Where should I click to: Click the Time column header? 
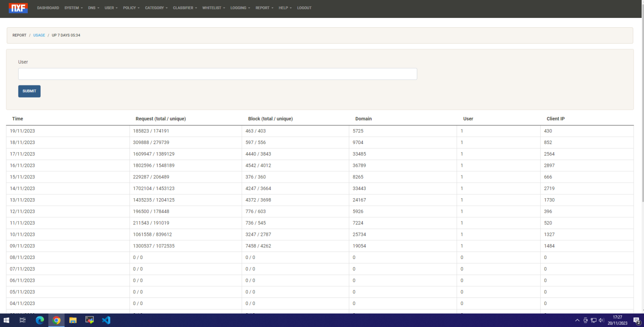[x=18, y=119]
